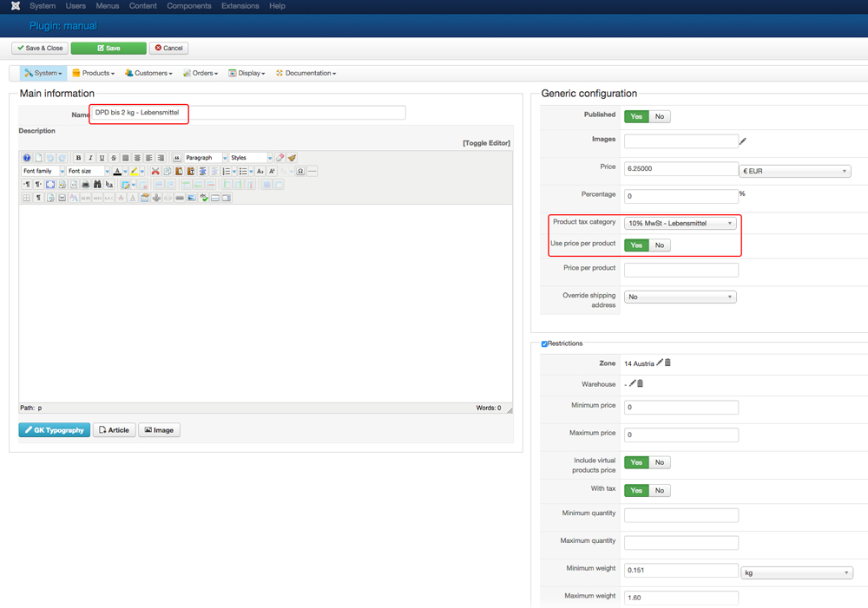Viewport: 868px width, 608px height.
Task: Delete the Austria zone with trash icon
Action: pyautogui.click(x=667, y=363)
